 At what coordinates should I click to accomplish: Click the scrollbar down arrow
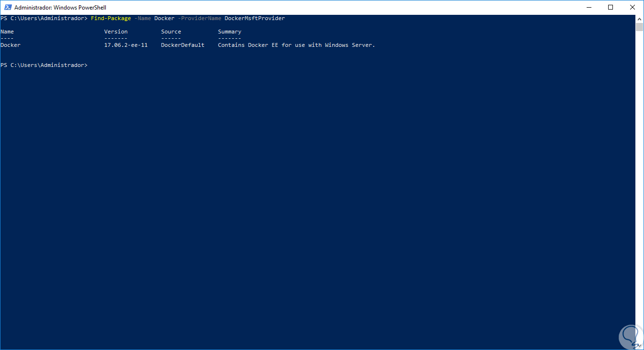tap(639, 346)
